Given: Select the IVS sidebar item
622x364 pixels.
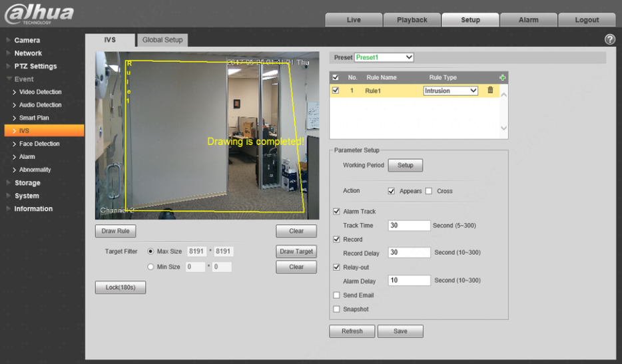Looking at the screenshot, I should tap(44, 130).
